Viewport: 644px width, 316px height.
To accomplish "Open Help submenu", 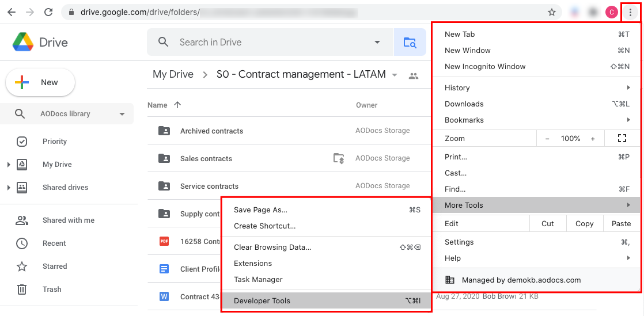I will click(x=537, y=258).
